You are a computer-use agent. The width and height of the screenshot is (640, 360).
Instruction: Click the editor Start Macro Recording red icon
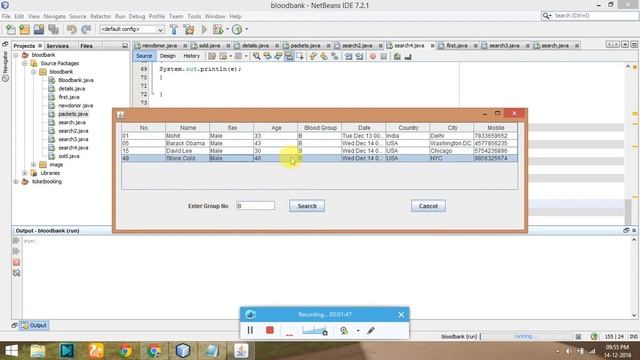click(373, 56)
